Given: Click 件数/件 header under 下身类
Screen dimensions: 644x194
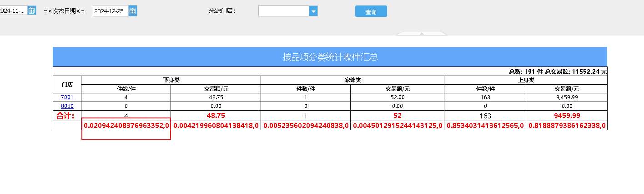Looking at the screenshot, I should point(126,89).
